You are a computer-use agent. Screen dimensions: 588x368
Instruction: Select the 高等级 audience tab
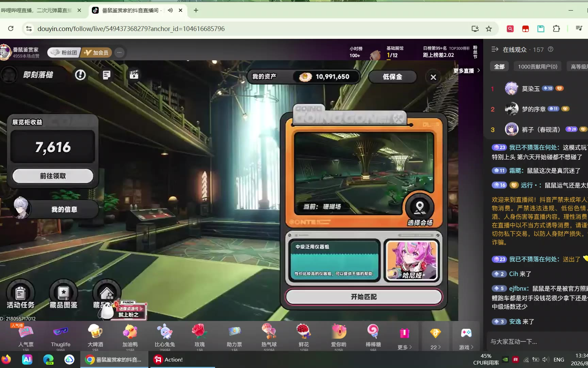578,67
